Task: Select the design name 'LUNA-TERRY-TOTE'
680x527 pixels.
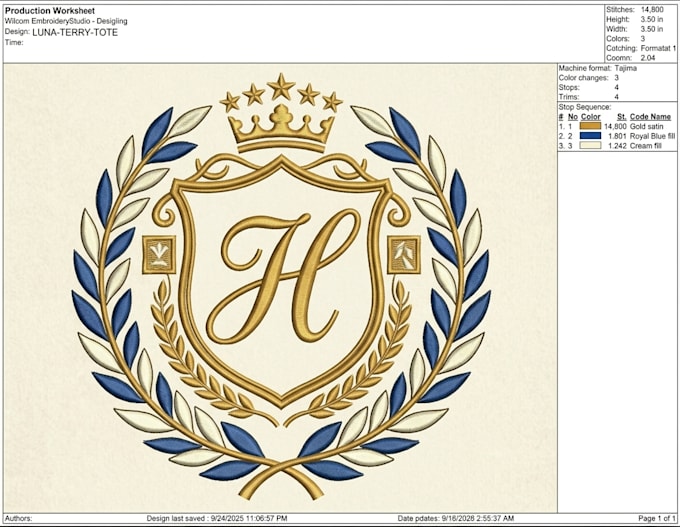Action: 75,33
